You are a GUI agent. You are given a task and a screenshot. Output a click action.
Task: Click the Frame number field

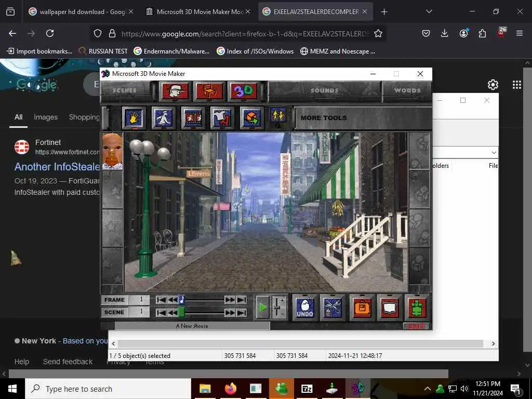coord(139,300)
